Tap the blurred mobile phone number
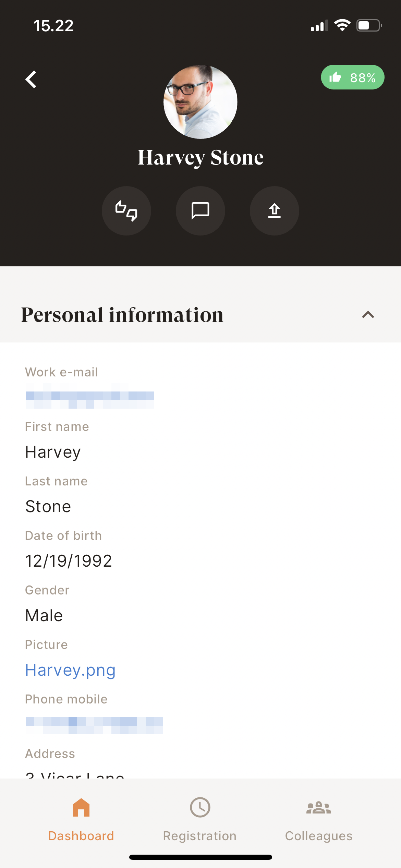 pos(94,725)
